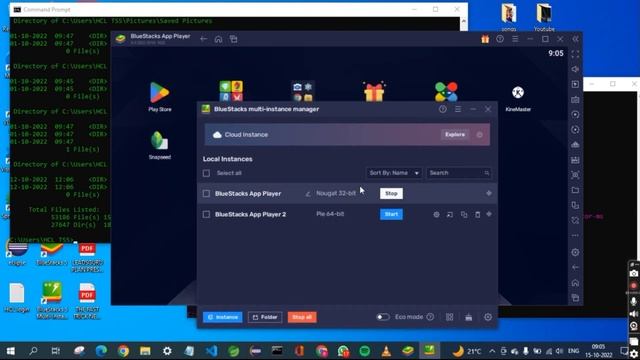The image size is (640, 360).
Task: Open menu icon in multi-instance manager header
Action: [458, 109]
